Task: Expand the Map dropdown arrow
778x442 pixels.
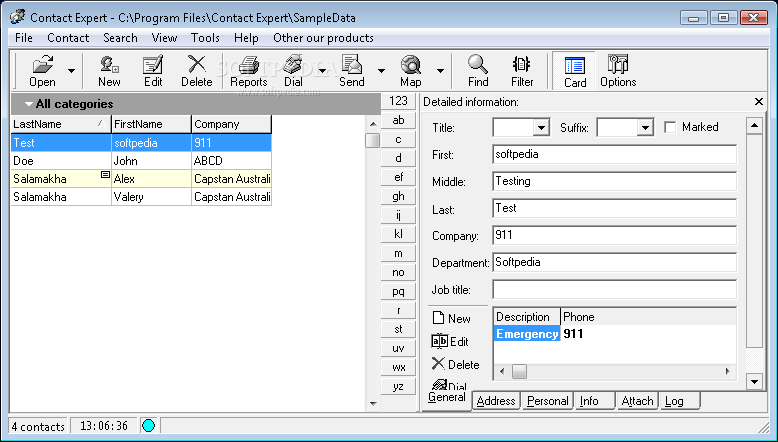Action: [440, 71]
